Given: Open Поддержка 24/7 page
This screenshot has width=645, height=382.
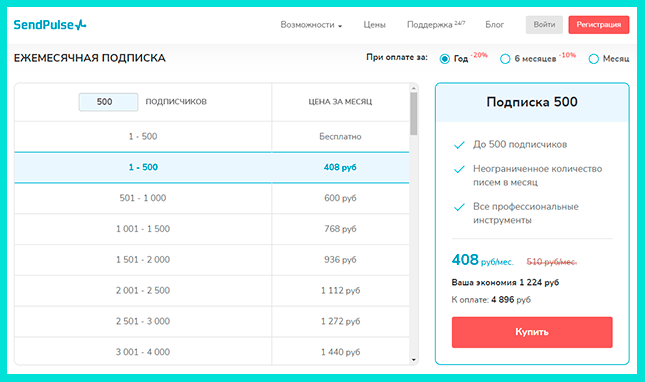Looking at the screenshot, I should click(x=436, y=25).
